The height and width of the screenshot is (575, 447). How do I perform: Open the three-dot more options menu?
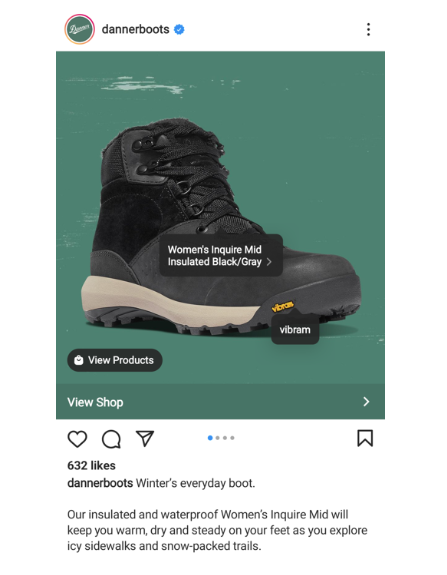coord(368,29)
